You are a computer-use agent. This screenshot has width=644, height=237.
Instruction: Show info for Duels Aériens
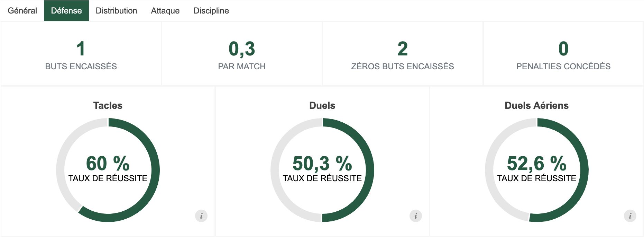pos(630,216)
